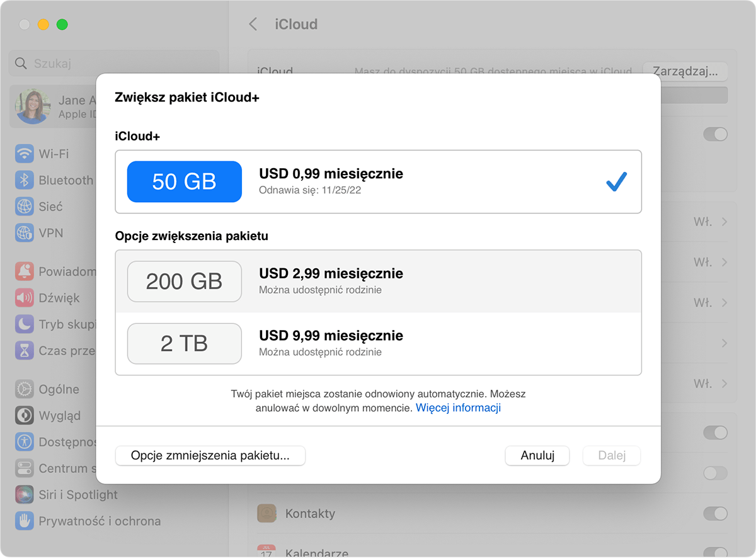Select the Sieć globe icon
Screen dimensions: 756x558
pos(25,207)
